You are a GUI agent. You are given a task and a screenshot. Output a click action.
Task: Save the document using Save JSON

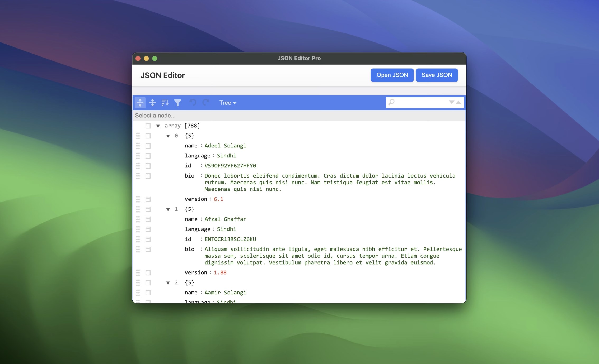point(437,75)
